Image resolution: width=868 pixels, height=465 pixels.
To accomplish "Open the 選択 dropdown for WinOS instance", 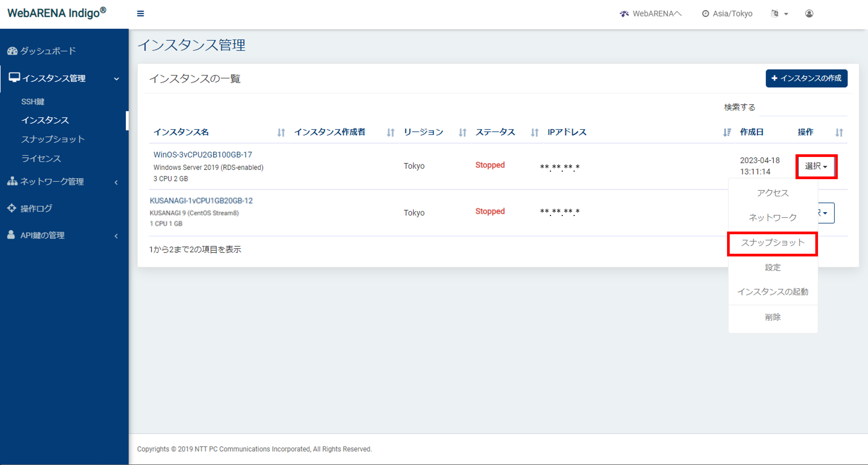I will click(816, 167).
